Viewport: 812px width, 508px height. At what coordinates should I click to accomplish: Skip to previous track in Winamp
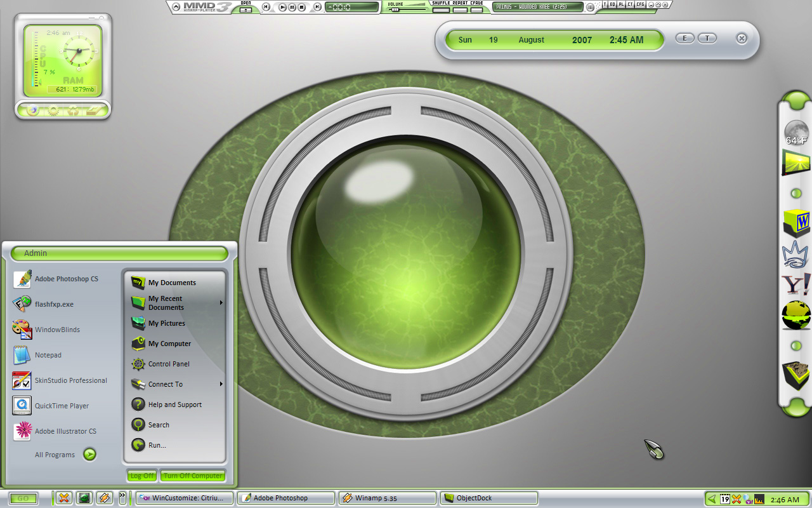[266, 7]
